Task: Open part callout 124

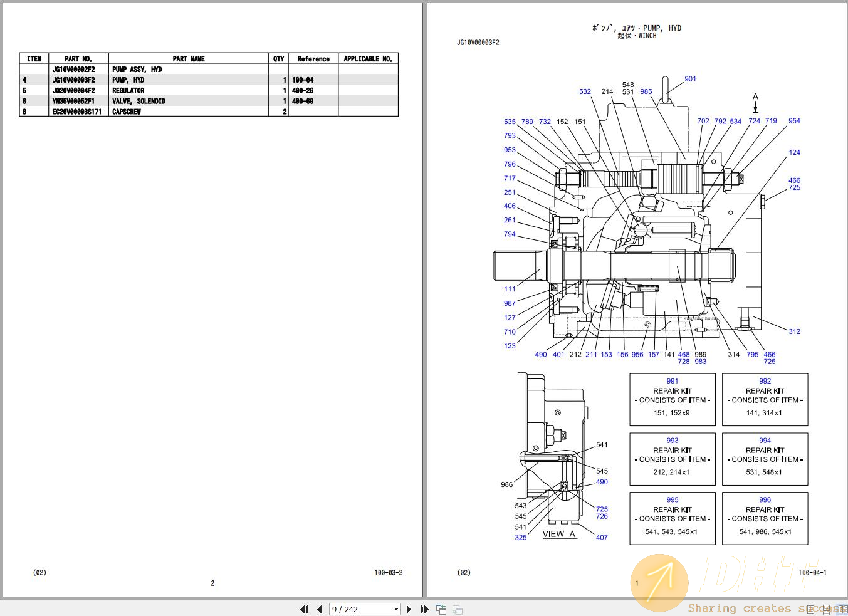Action: tap(794, 152)
